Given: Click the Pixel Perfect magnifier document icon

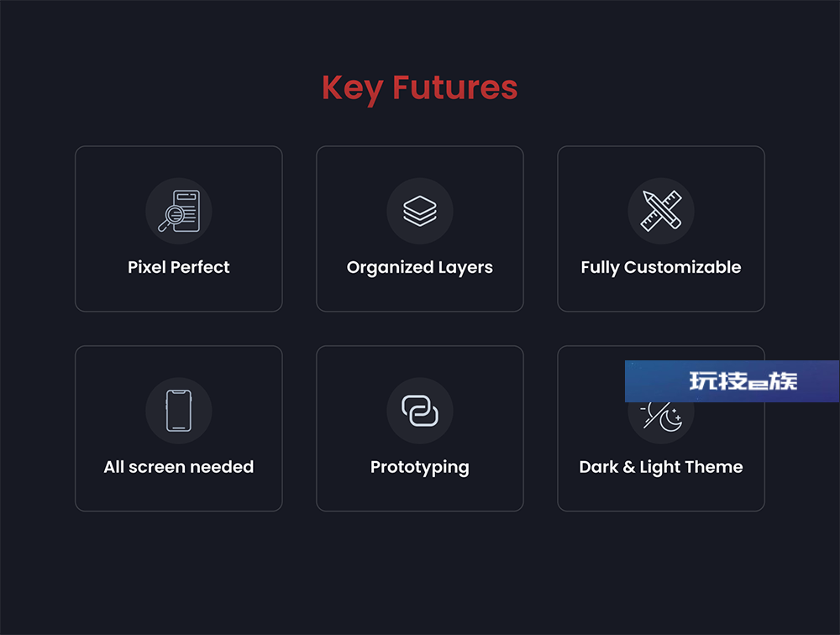Looking at the screenshot, I should (x=179, y=211).
